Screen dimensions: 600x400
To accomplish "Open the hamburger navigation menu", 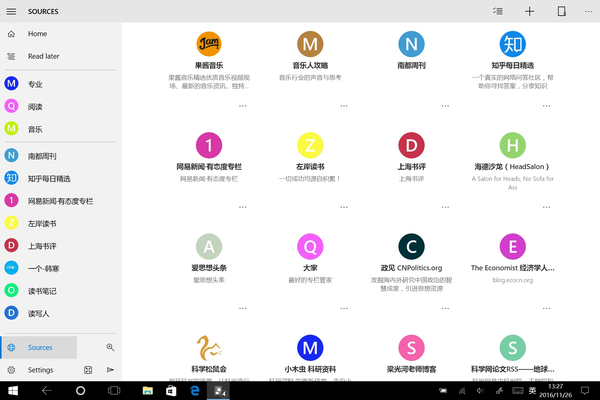I will (11, 11).
